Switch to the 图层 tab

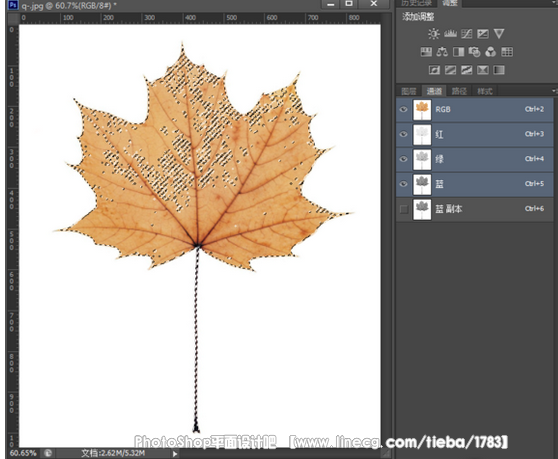[x=409, y=91]
